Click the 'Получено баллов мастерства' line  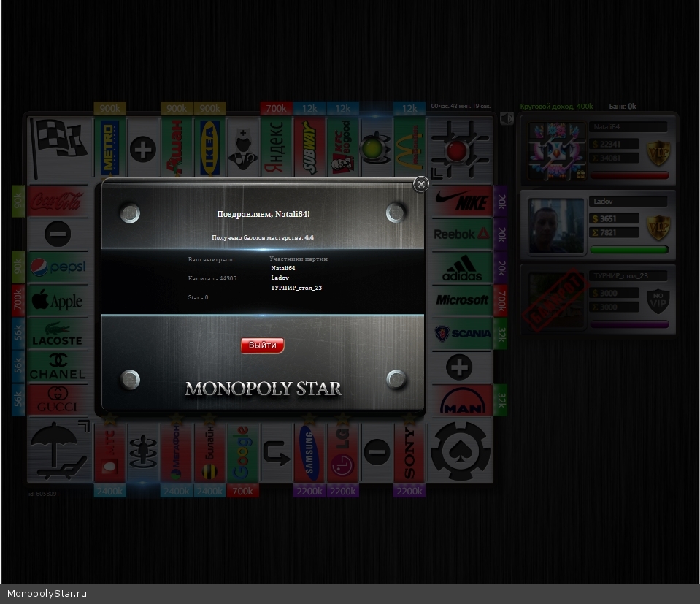(263, 237)
